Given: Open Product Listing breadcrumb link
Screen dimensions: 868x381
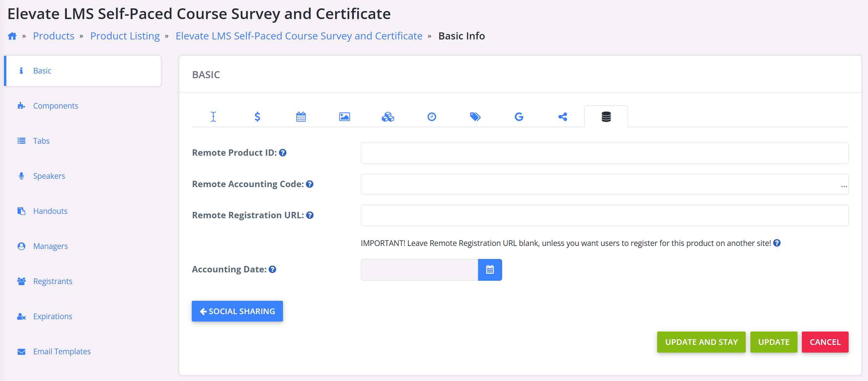Looking at the screenshot, I should tap(125, 36).
